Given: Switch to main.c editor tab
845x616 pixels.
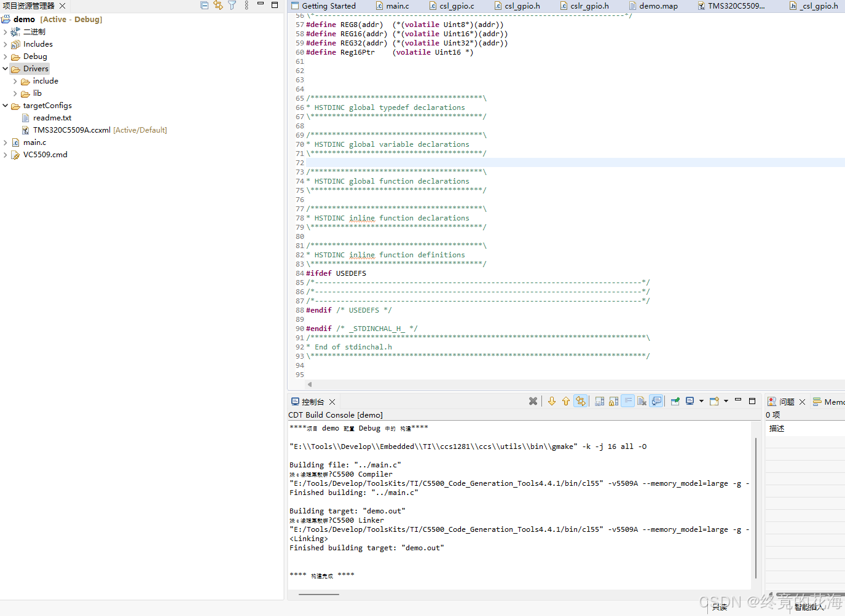Looking at the screenshot, I should (392, 6).
